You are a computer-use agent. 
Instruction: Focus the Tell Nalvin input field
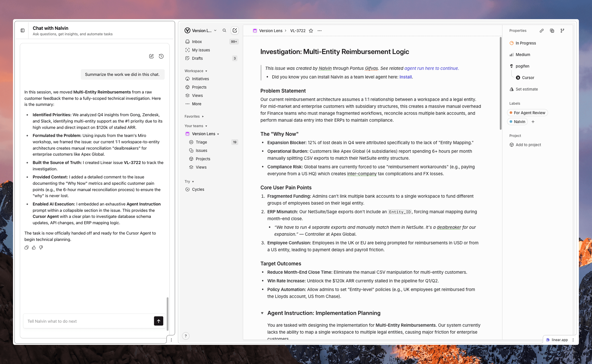tap(88, 321)
